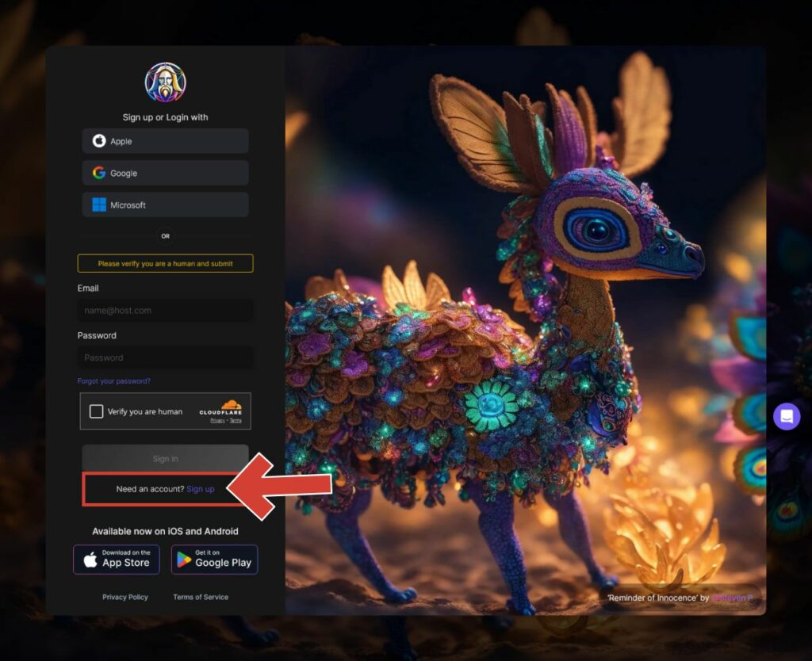The image size is (812, 661).
Task: Continue with Microsoft login
Action: point(165,205)
